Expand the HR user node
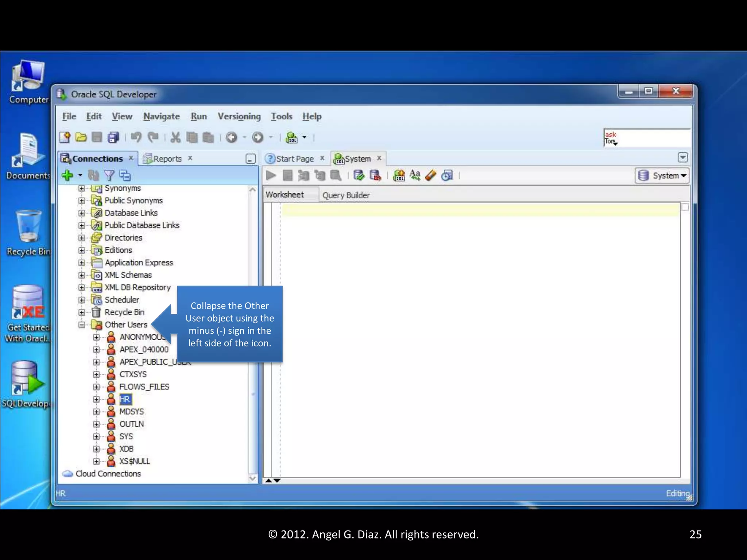Viewport: 747px width, 560px height. (96, 399)
